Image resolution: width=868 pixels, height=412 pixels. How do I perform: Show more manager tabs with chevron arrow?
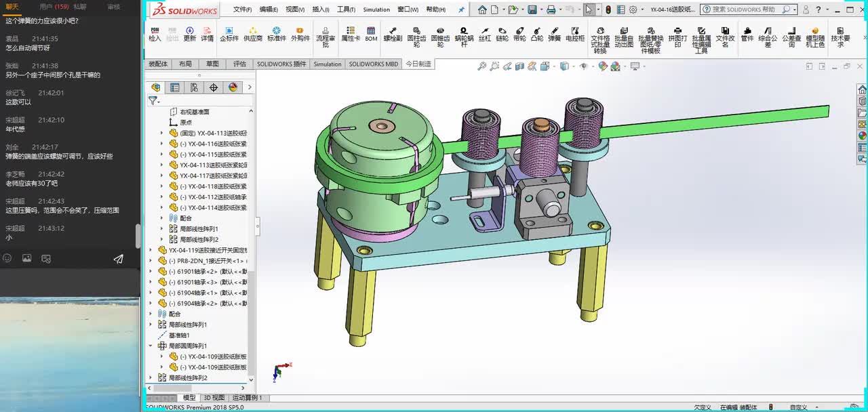(250, 87)
